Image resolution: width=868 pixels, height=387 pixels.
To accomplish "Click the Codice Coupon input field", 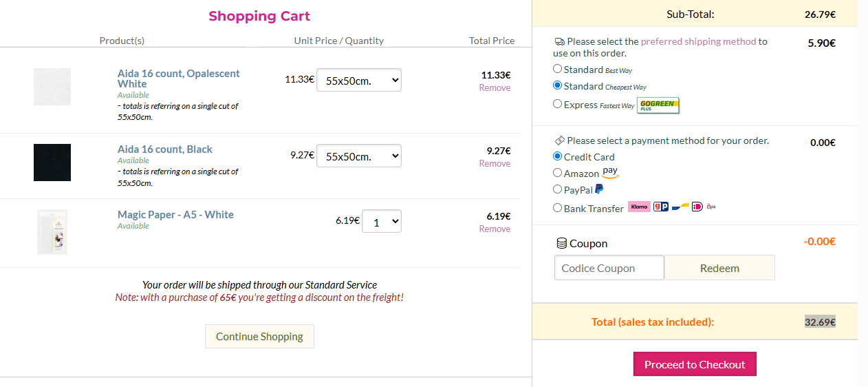I will pyautogui.click(x=609, y=268).
